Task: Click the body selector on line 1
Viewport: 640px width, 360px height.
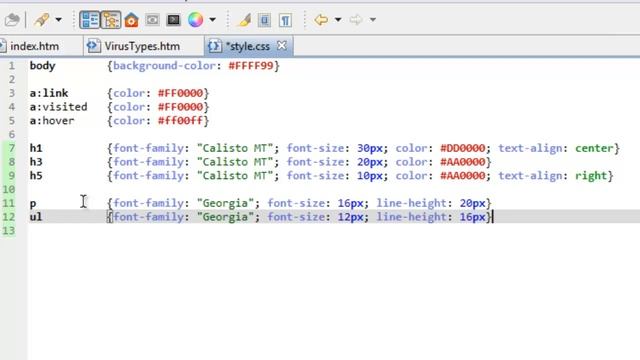Action: 42,65
